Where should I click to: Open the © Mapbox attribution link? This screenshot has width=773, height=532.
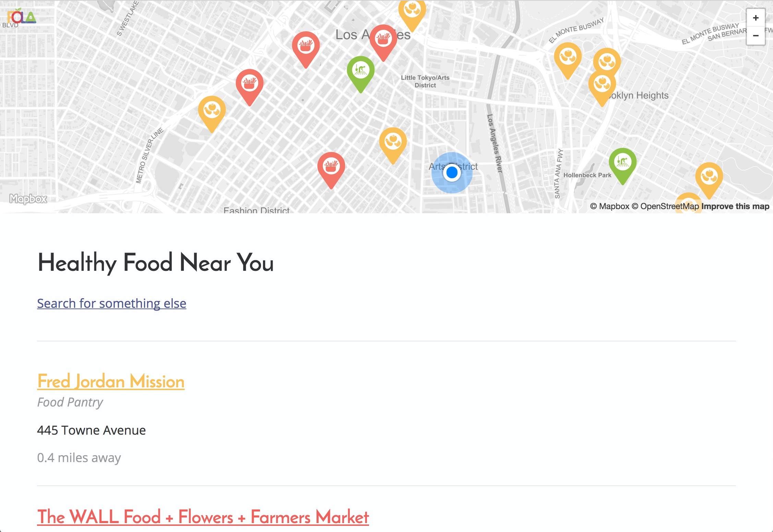[610, 206]
